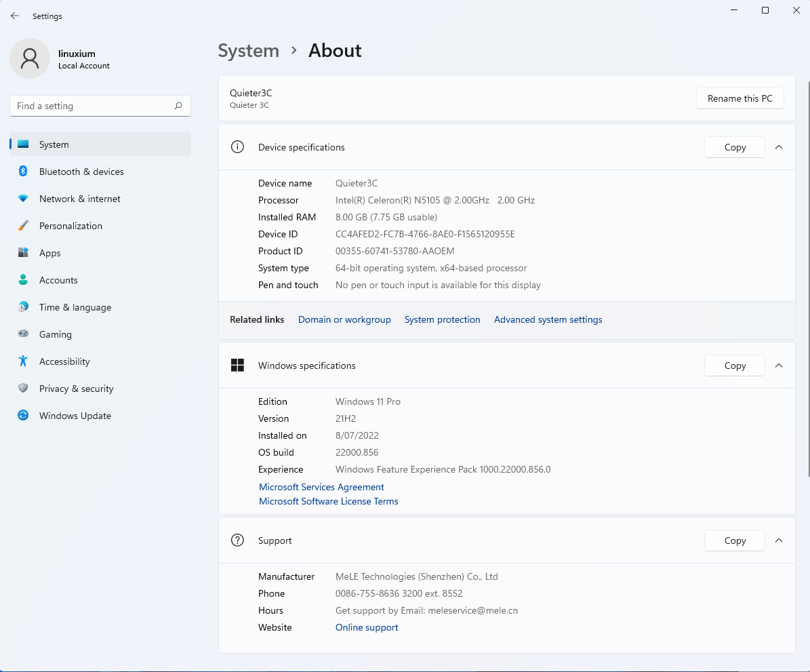Click the System monitor icon in sidebar
This screenshot has height=672, width=810.
(x=23, y=144)
